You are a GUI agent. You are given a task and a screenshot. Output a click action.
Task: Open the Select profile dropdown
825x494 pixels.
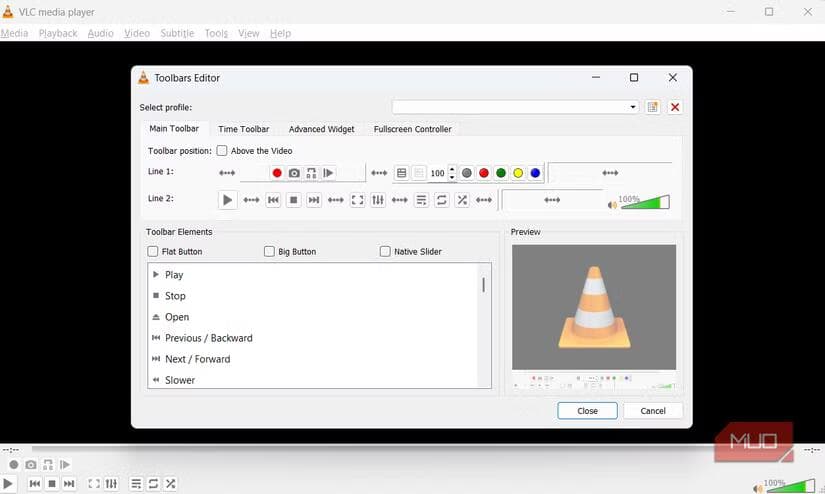[x=516, y=107]
